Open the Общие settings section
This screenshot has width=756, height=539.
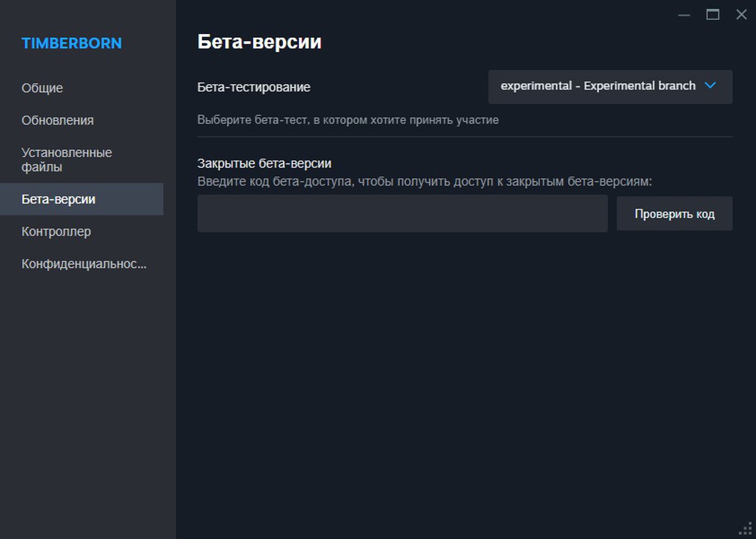[x=42, y=88]
